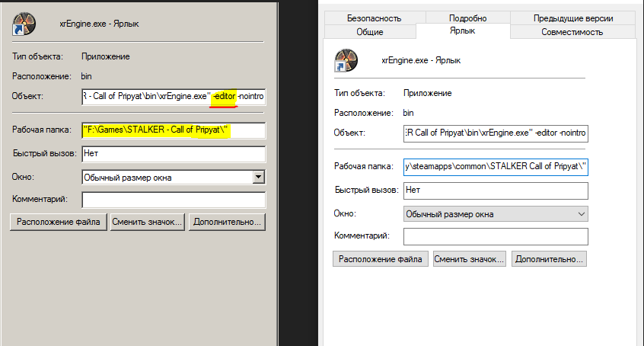
Task: Click the Комментарий field in the left window
Action: tap(174, 200)
